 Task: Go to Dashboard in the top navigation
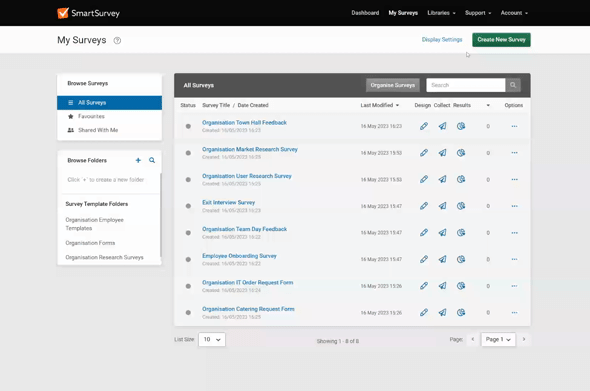pos(365,13)
